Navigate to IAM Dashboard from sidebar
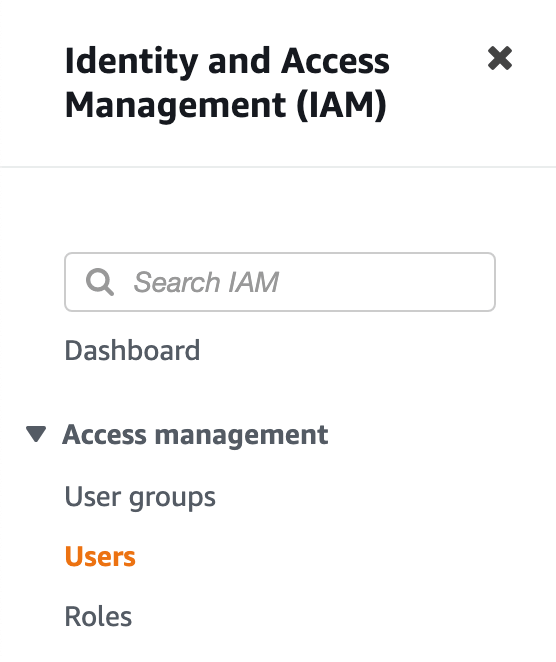Screen dimensions: 556x662 pos(132,350)
